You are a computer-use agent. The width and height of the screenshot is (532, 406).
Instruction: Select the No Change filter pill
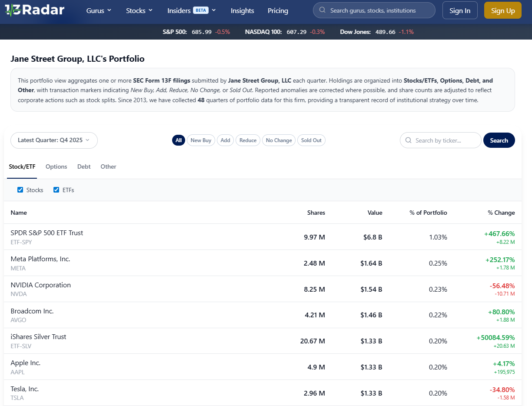(279, 140)
